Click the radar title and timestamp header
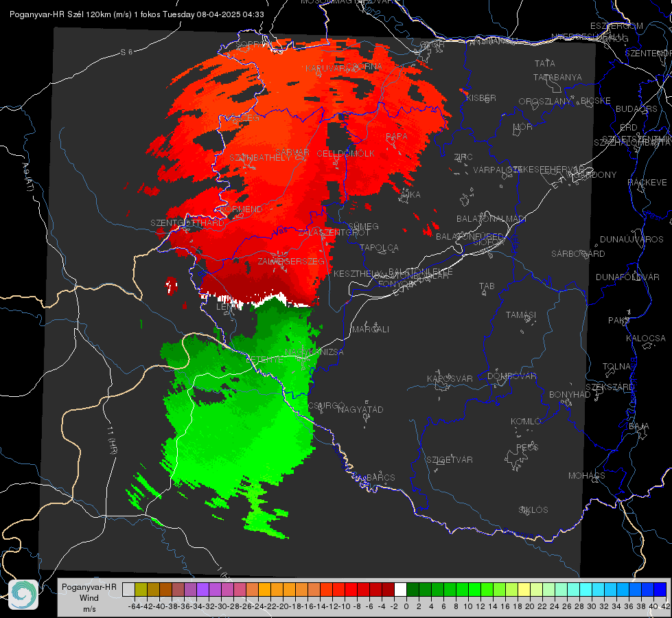This screenshot has width=672, height=618. click(137, 14)
